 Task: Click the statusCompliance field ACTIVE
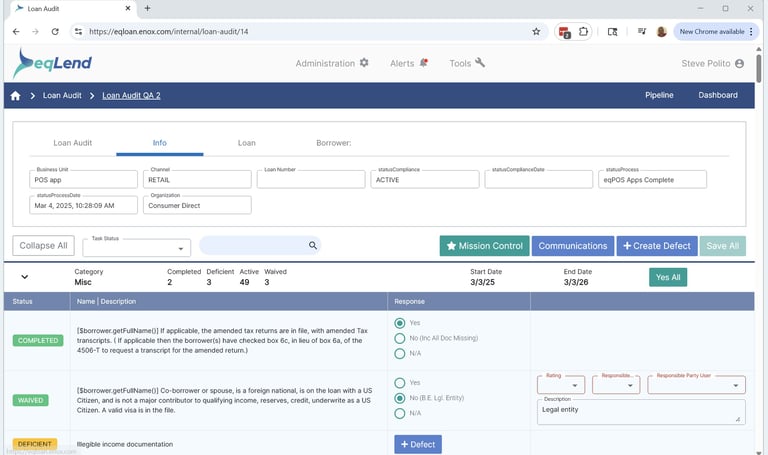[x=425, y=179]
